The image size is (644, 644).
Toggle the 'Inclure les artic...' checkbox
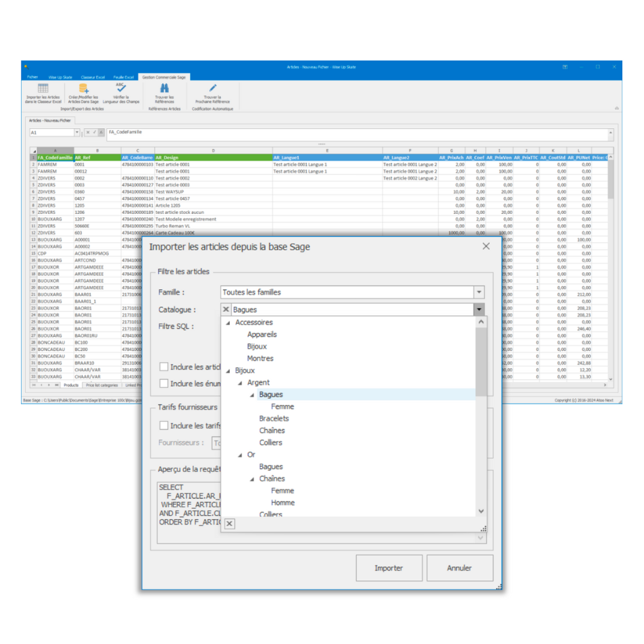(x=164, y=367)
